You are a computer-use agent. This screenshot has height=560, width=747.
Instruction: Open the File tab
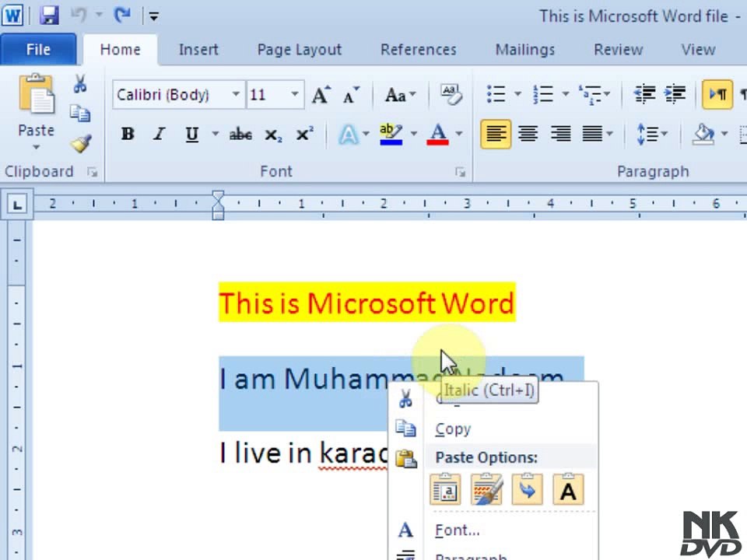click(x=38, y=50)
